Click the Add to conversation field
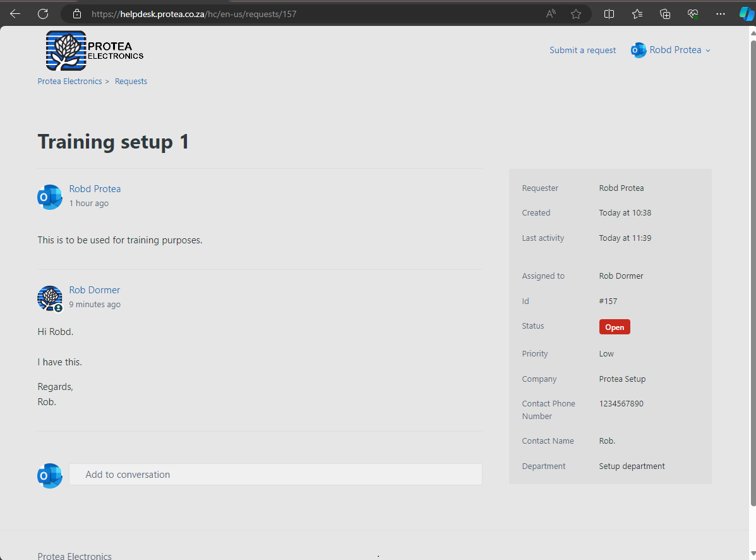 275,475
